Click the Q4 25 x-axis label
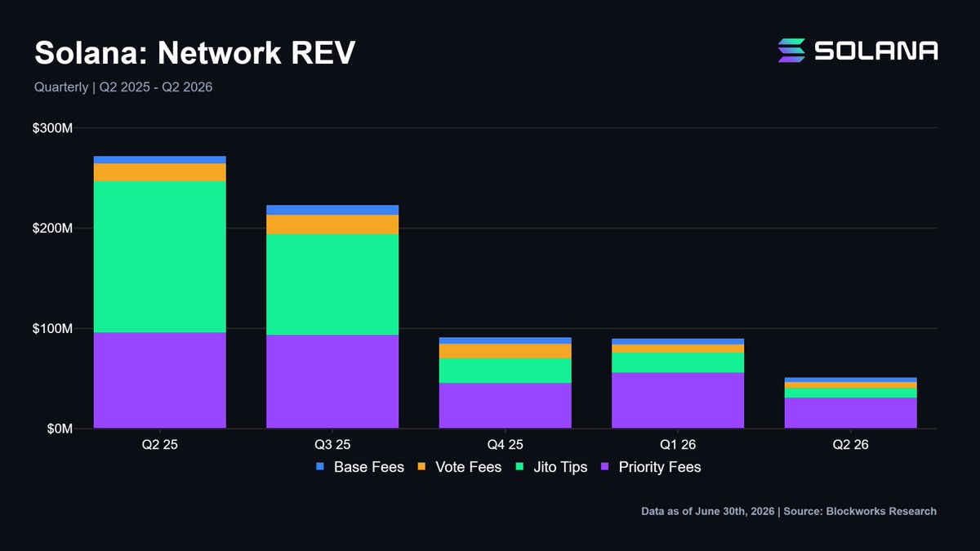This screenshot has height=551, width=980. (505, 445)
